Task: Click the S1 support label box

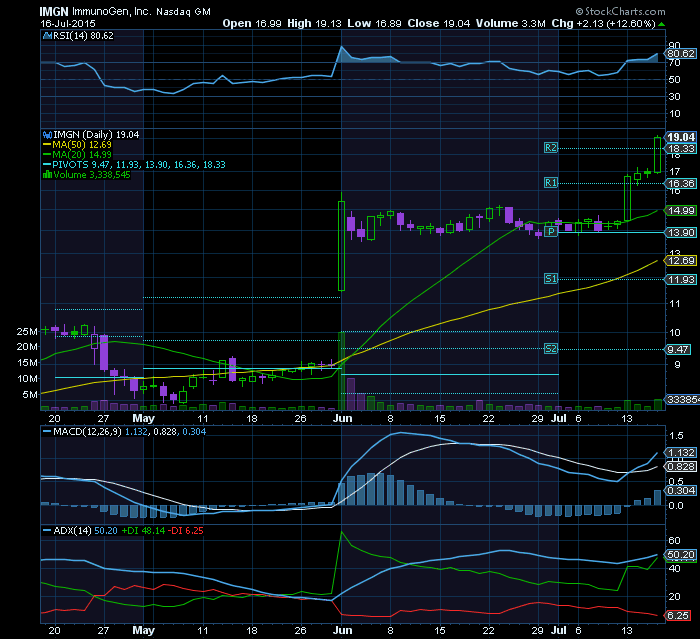Action: (551, 279)
